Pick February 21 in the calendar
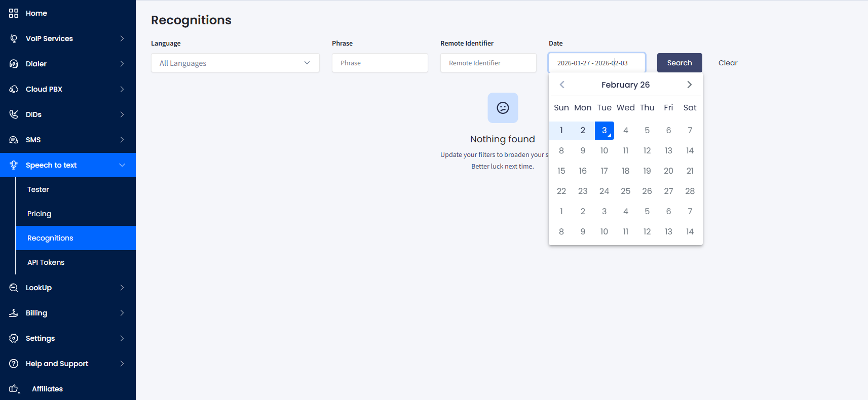 (690, 171)
